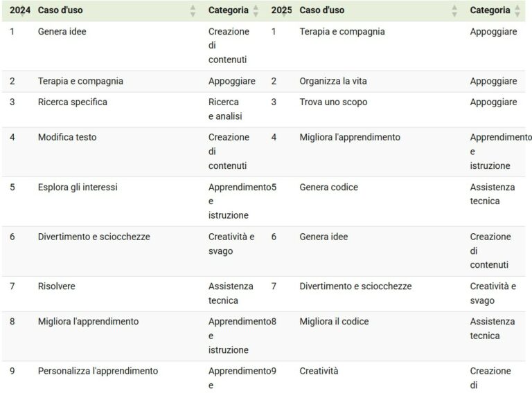Select the 'Esplora gli interessi' cell
Screen dimensions: 532x393
coord(78,187)
